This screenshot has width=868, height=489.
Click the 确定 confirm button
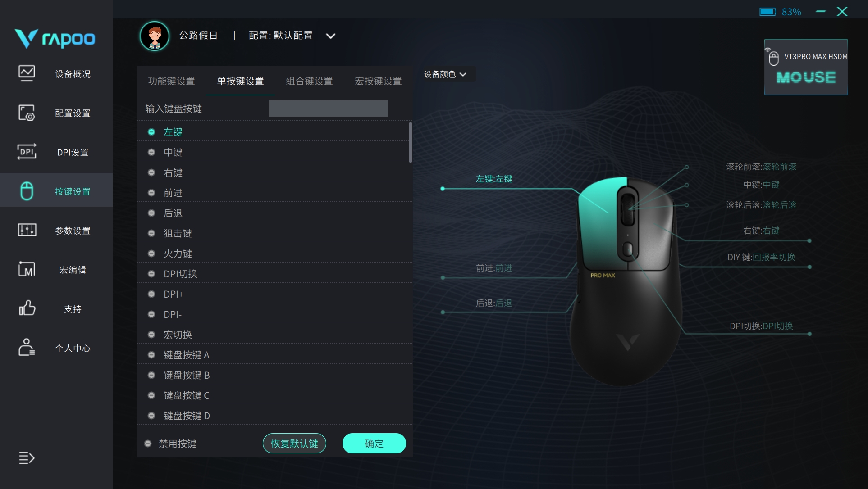tap(374, 444)
